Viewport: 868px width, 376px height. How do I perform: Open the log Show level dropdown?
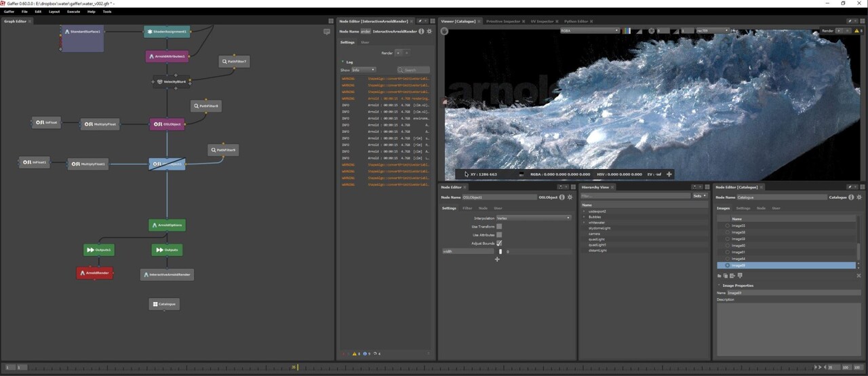pyautogui.click(x=363, y=69)
